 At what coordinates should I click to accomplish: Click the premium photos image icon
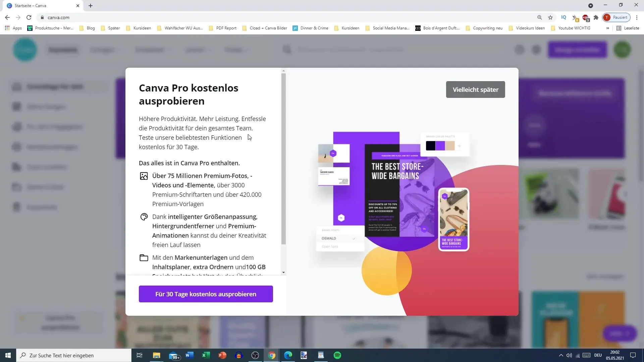point(144,176)
